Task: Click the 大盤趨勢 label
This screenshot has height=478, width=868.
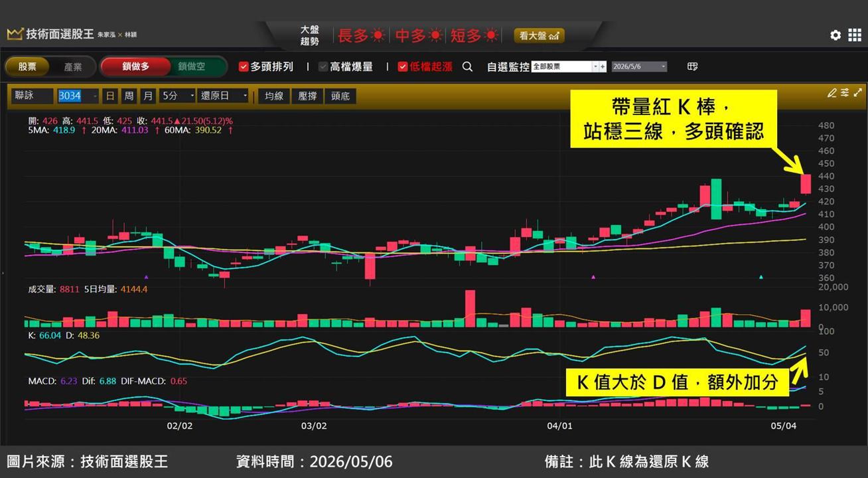Action: coord(310,36)
